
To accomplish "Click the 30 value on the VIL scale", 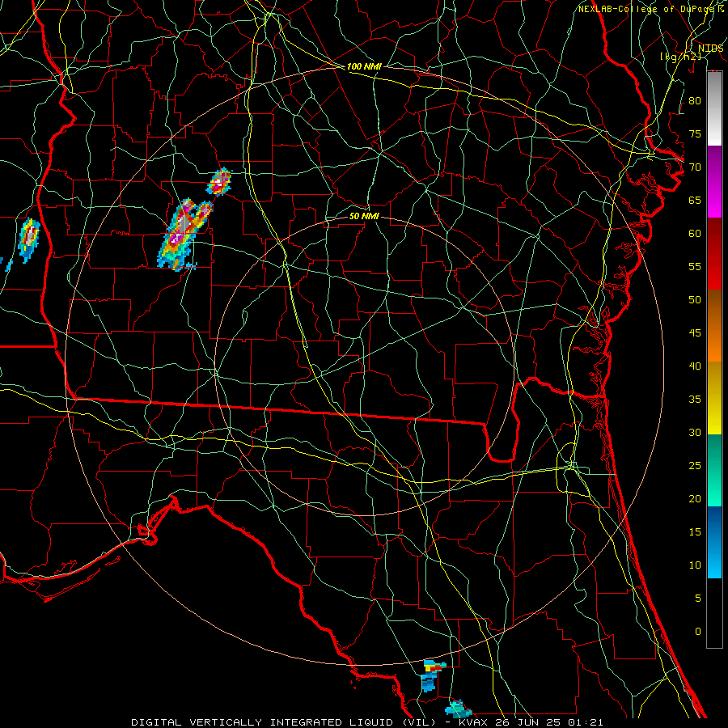I will pyautogui.click(x=695, y=432).
